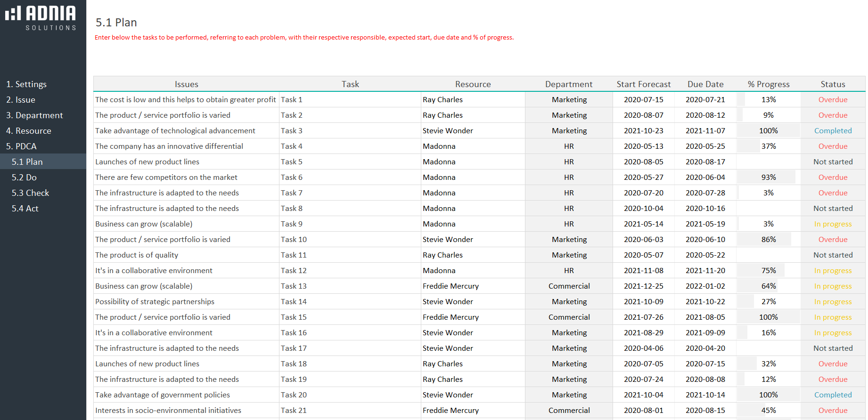Screen dimensions: 868x420
Task: Click the Adnia Solutions logo
Action: coord(41,18)
